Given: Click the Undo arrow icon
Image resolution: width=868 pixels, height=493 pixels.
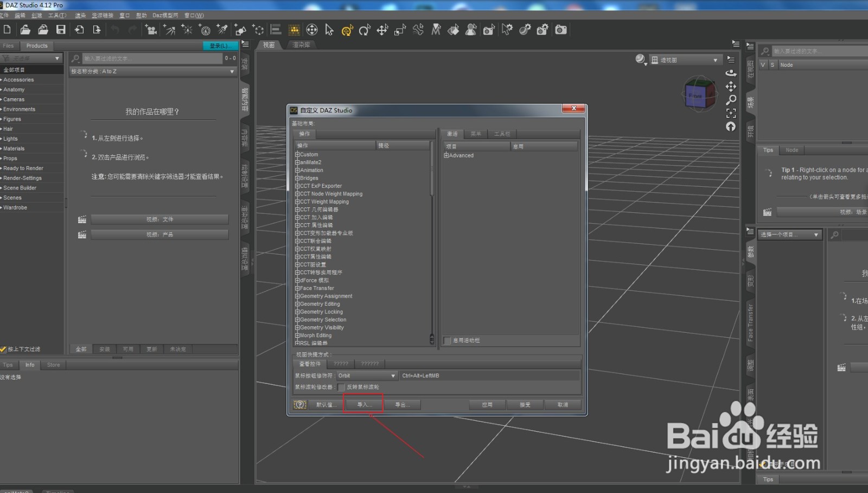Looking at the screenshot, I should point(115,29).
